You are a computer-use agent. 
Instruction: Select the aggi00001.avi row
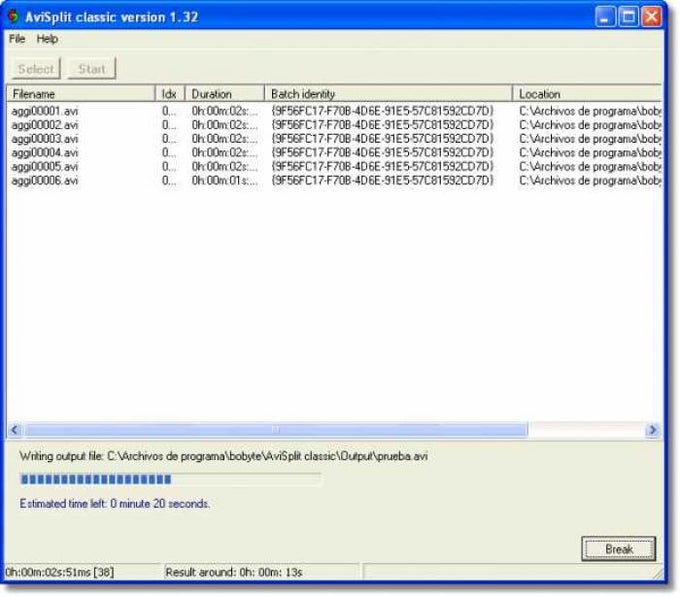334,111
